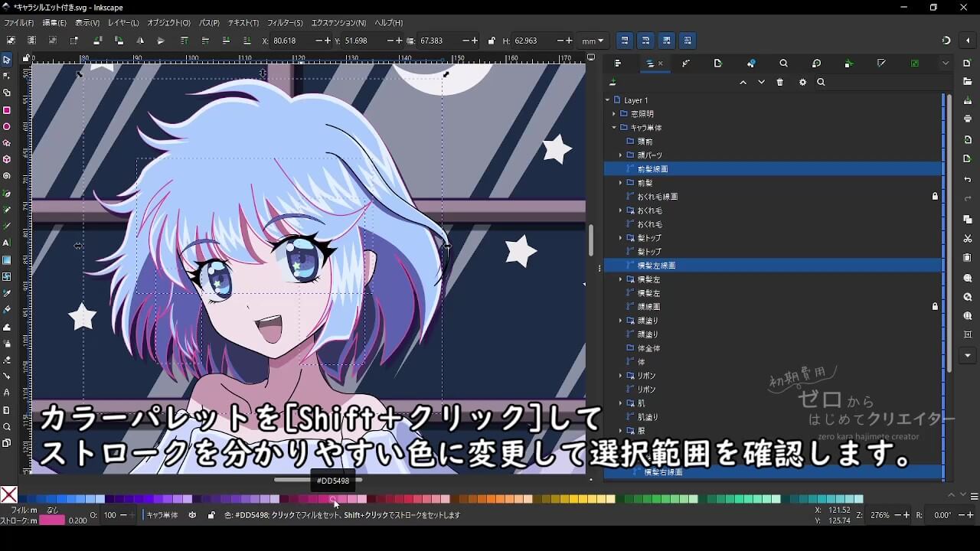The width and height of the screenshot is (980, 551).
Task: Toggle lock on おくれ毛線画 layer
Action: [935, 197]
